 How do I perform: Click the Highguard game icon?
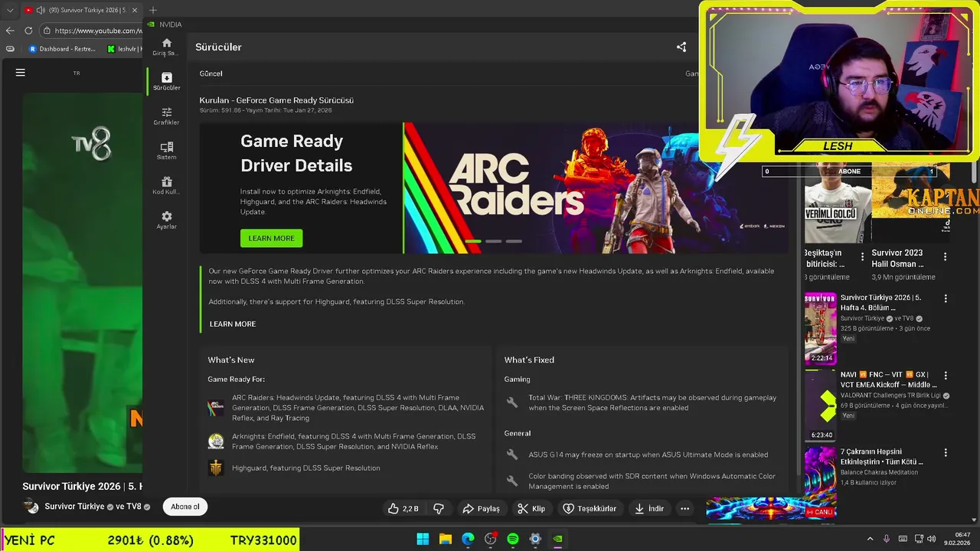pyautogui.click(x=216, y=468)
